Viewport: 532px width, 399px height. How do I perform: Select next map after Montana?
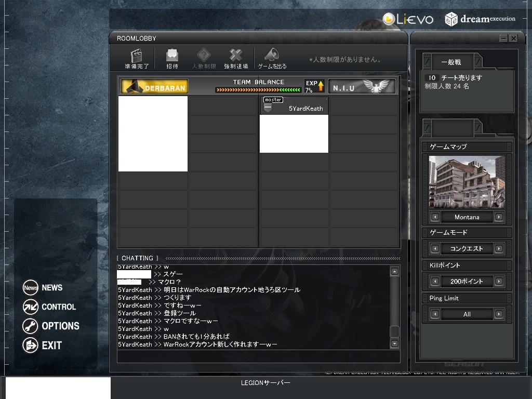499,217
